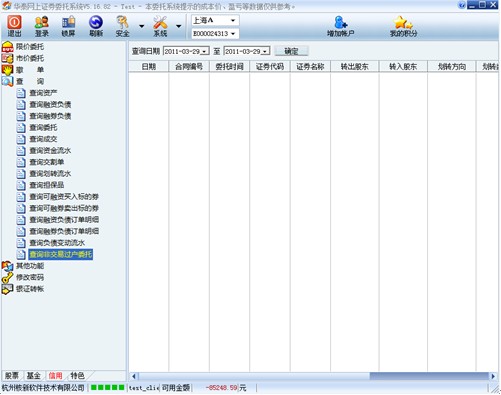Click the 证券代码 column header

point(270,67)
